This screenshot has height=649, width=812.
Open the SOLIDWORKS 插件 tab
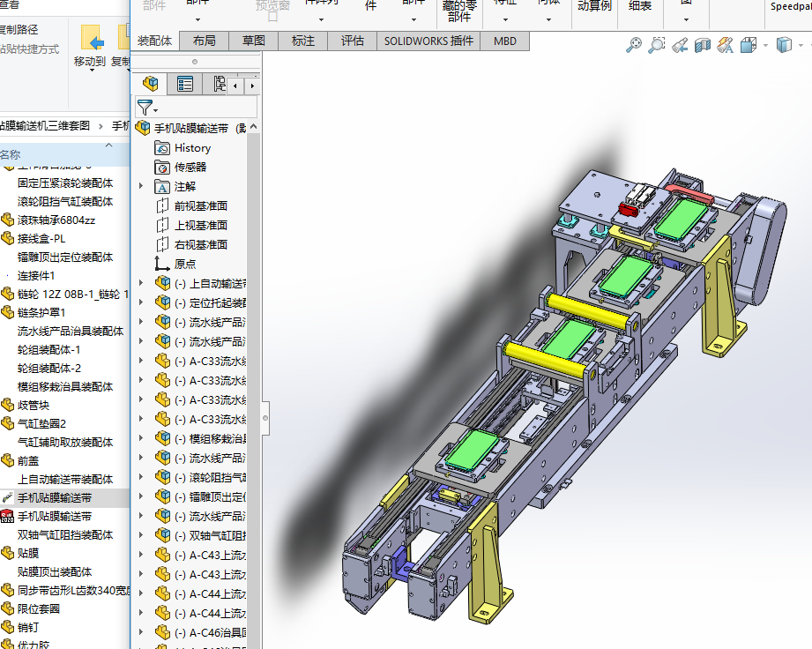[428, 41]
